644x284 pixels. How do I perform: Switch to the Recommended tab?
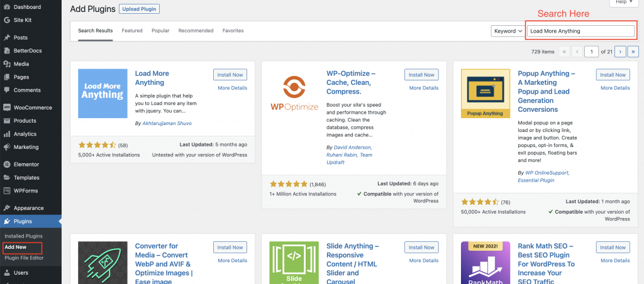196,31
